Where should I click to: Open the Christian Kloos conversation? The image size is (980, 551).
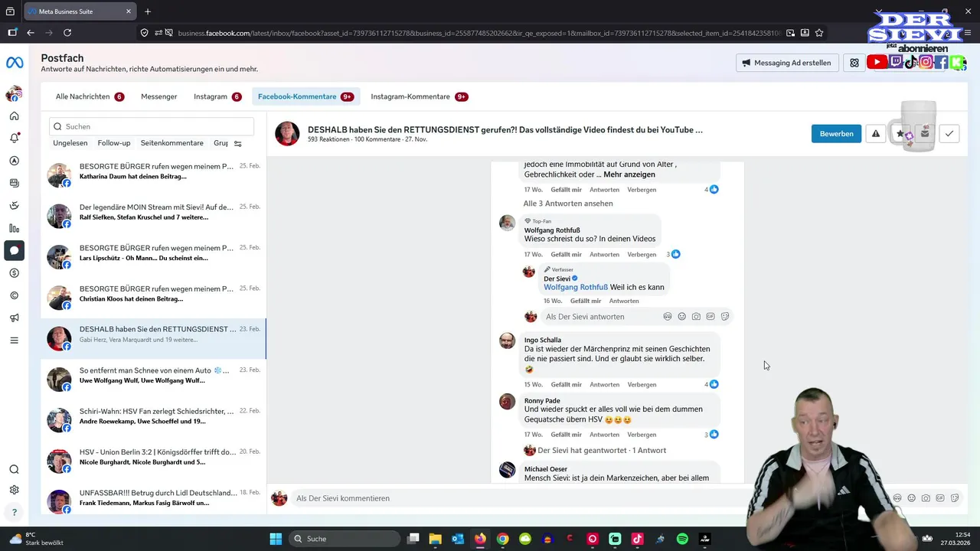coord(153,298)
